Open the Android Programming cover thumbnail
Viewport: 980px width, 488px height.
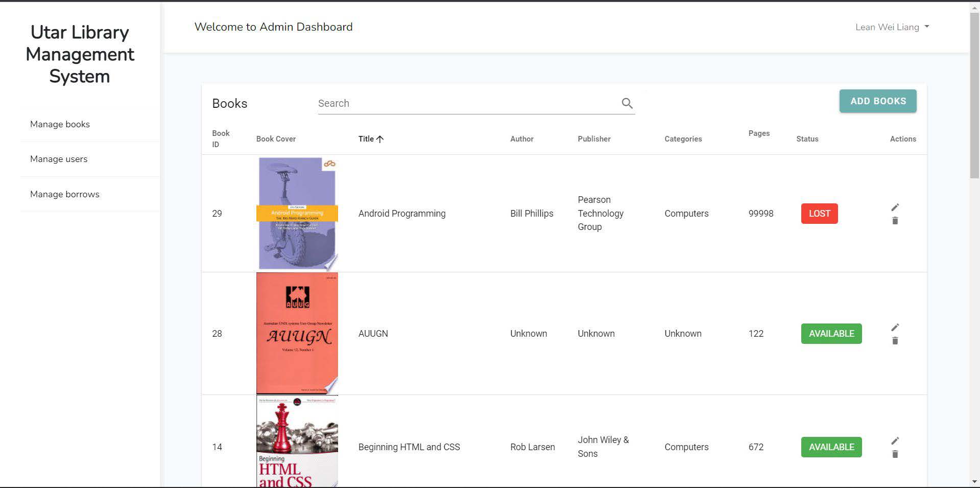[x=297, y=213]
